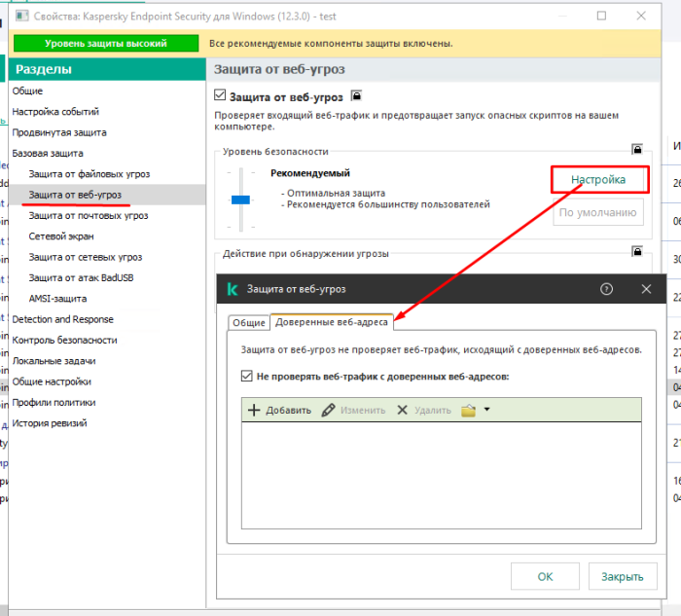
Task: Open Detection and Response section
Action: coord(62,319)
